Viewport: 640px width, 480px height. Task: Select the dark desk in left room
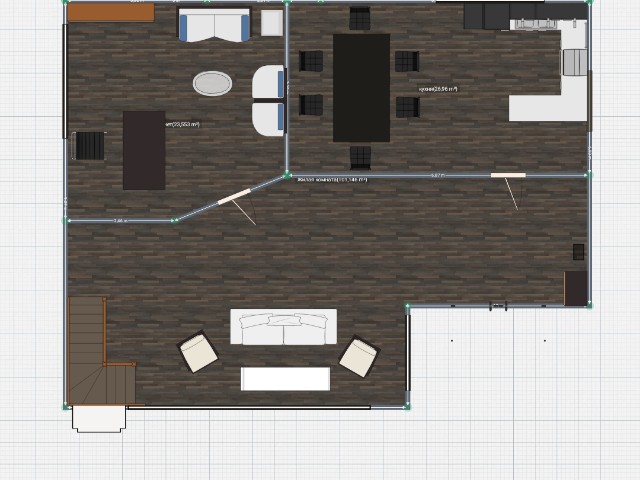pyautogui.click(x=144, y=150)
